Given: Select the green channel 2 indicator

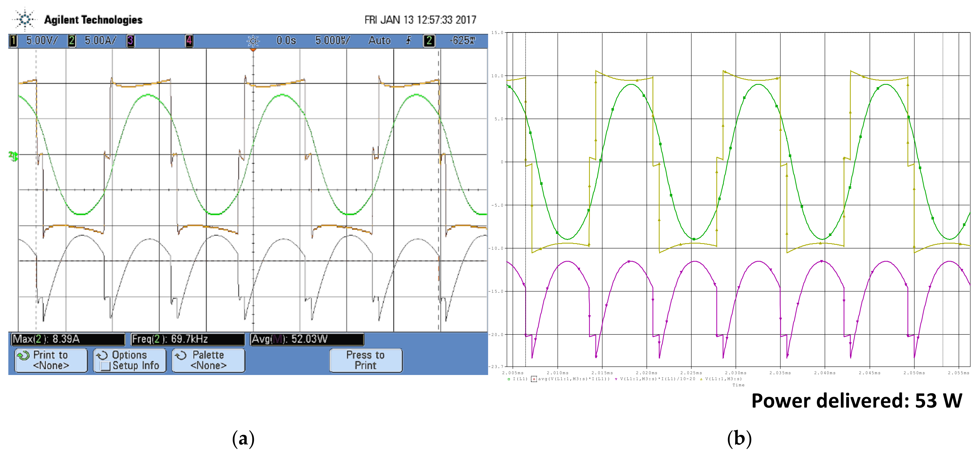Looking at the screenshot, I should pyautogui.click(x=72, y=41).
